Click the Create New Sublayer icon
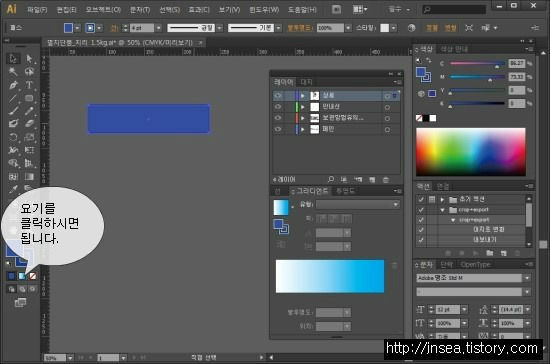The image size is (550, 364). [x=358, y=180]
